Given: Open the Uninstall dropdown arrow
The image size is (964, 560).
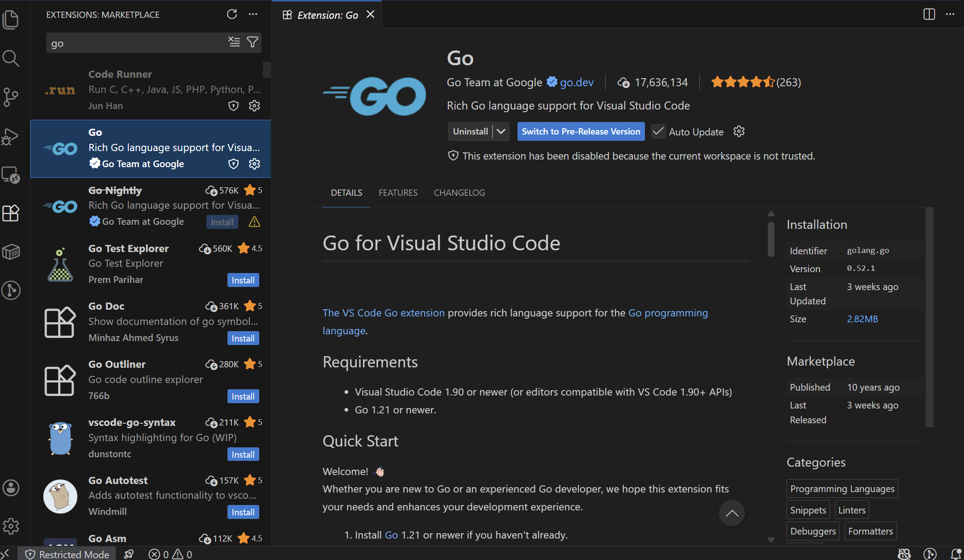Looking at the screenshot, I should (500, 131).
